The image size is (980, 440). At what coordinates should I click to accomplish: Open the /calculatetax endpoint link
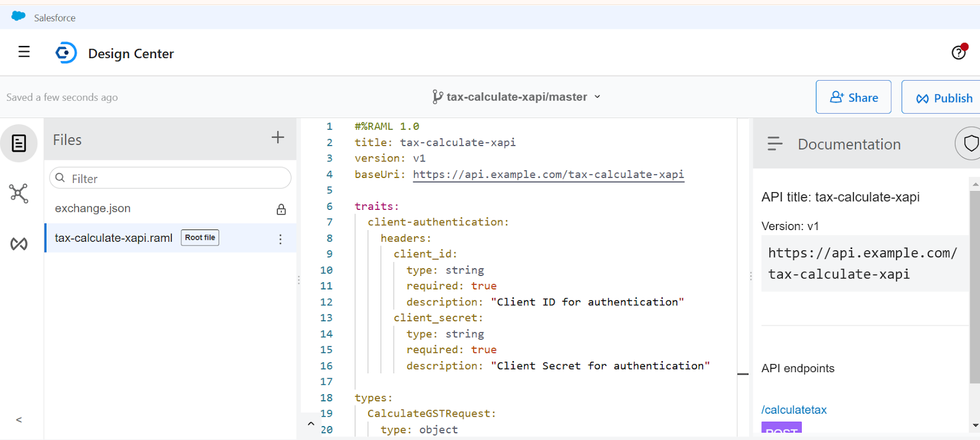(794, 410)
